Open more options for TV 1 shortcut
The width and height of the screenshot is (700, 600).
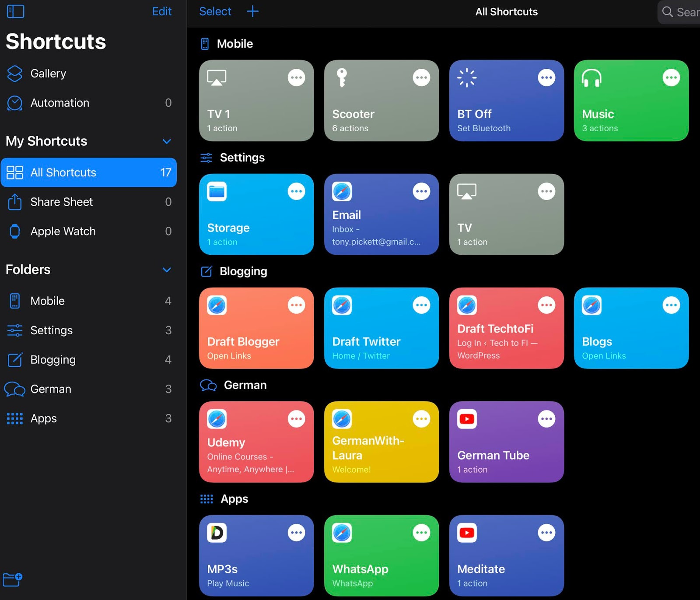click(x=296, y=78)
